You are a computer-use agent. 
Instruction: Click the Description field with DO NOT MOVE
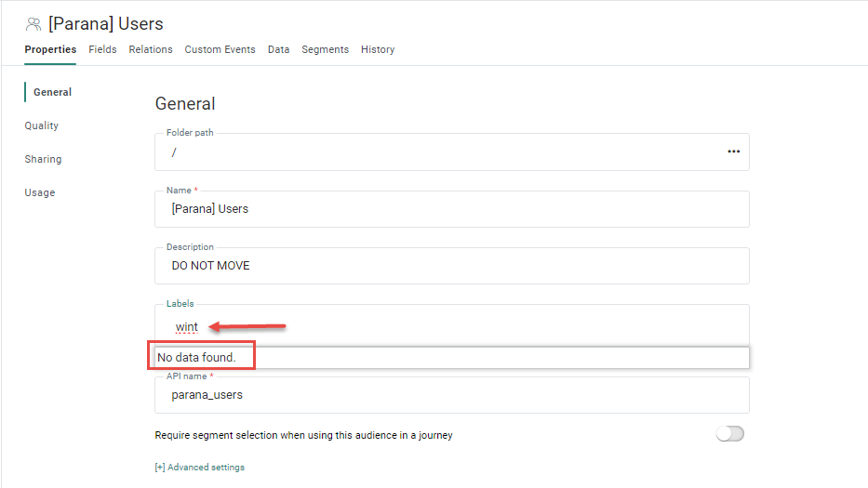click(x=451, y=266)
